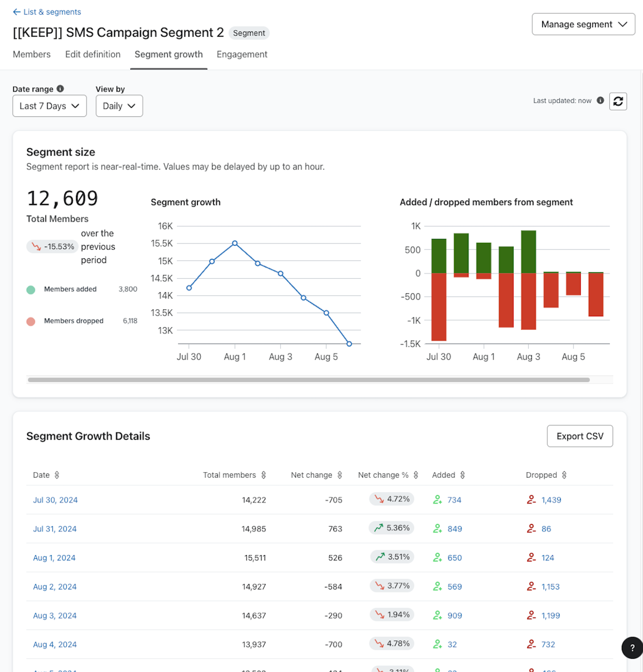Open the help question mark bubble
The width and height of the screenshot is (643, 672).
[632, 647]
